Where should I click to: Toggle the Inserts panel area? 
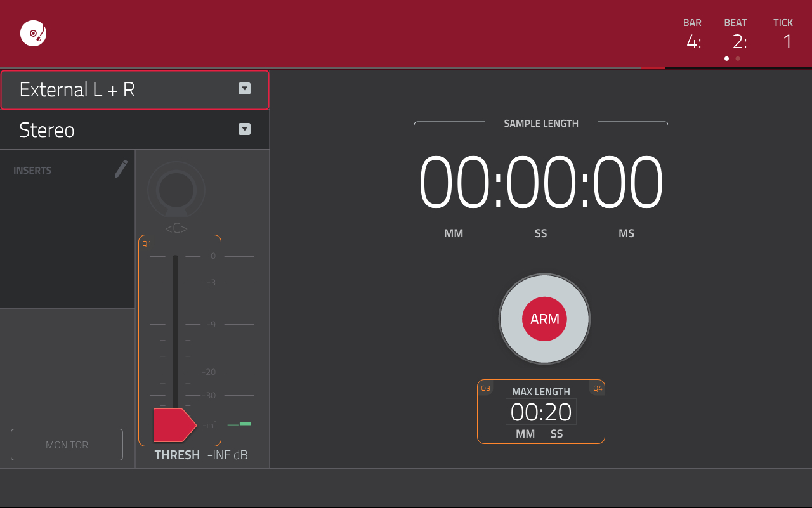(x=67, y=228)
